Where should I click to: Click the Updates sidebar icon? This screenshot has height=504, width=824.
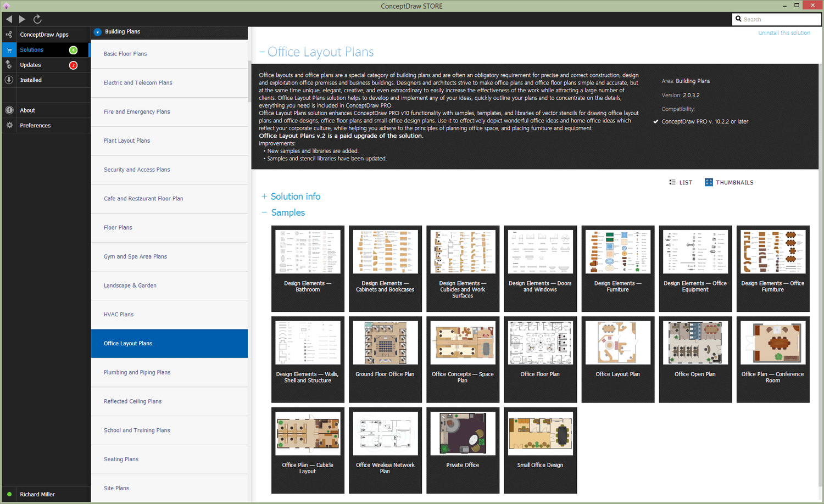9,65
